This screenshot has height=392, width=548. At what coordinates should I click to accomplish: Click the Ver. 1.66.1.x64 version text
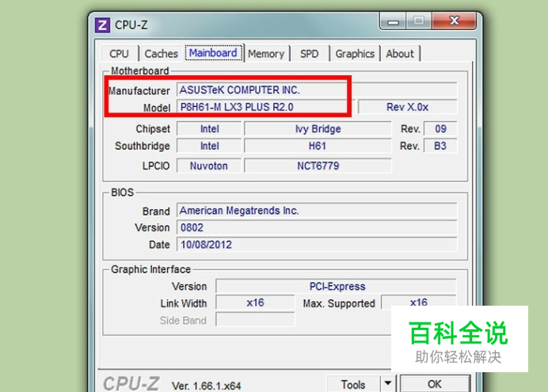pos(206,386)
